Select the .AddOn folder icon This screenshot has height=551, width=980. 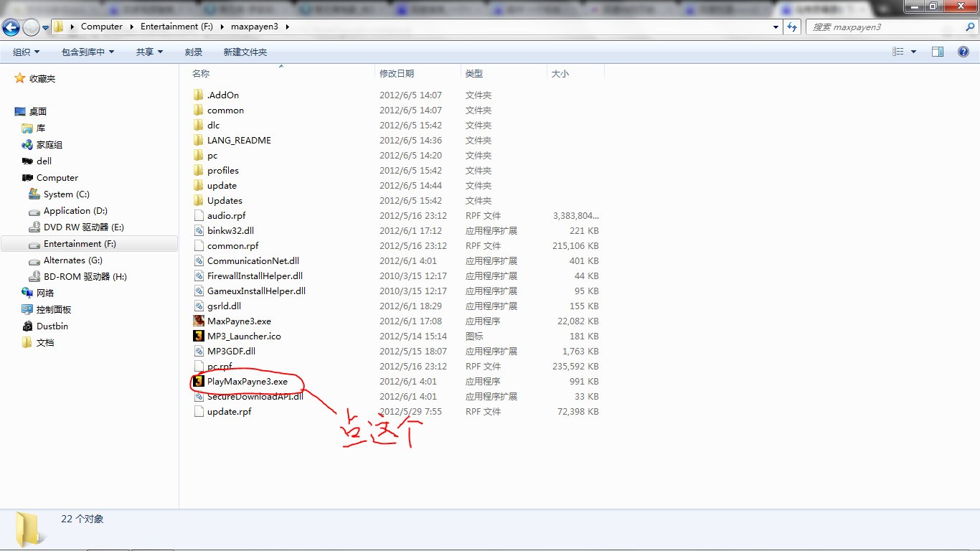pos(199,95)
